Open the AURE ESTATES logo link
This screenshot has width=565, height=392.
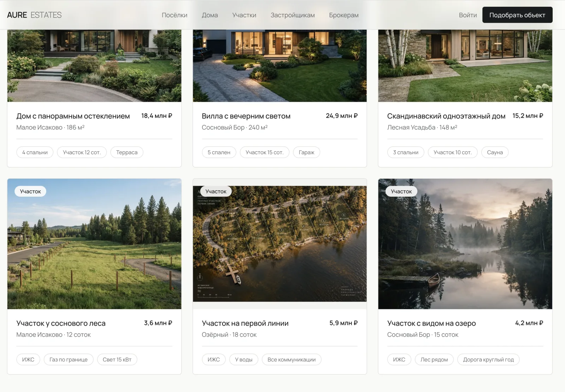34,15
